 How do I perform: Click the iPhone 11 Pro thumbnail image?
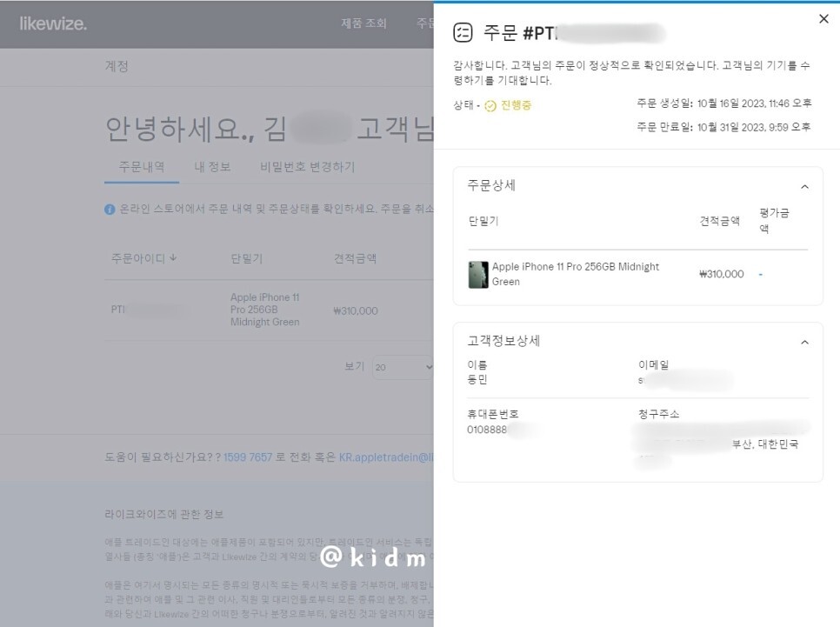pyautogui.click(x=478, y=275)
